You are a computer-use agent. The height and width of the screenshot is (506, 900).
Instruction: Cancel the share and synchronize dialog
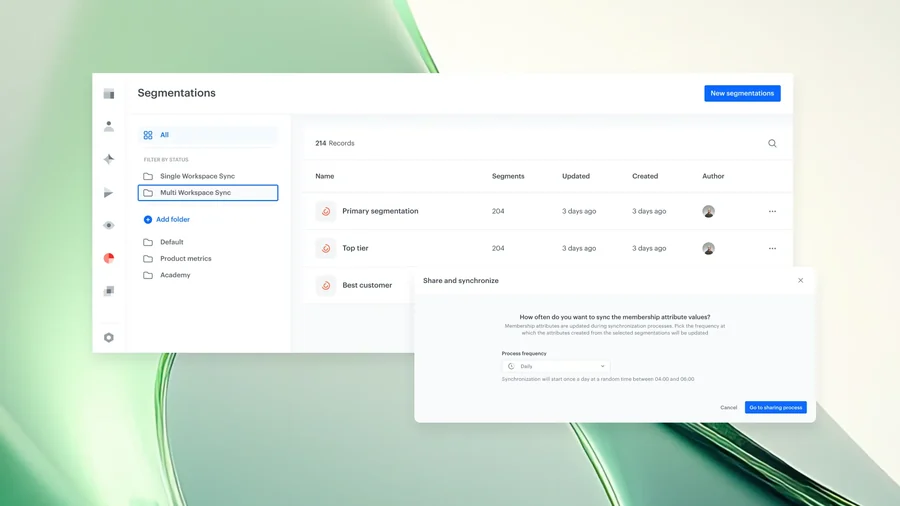pos(728,407)
